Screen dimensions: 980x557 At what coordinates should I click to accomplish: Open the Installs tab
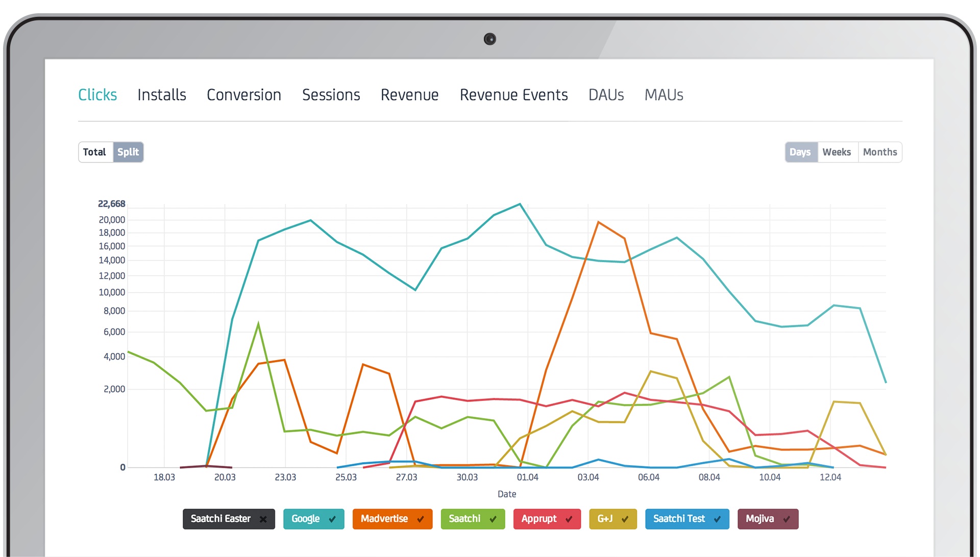(162, 95)
